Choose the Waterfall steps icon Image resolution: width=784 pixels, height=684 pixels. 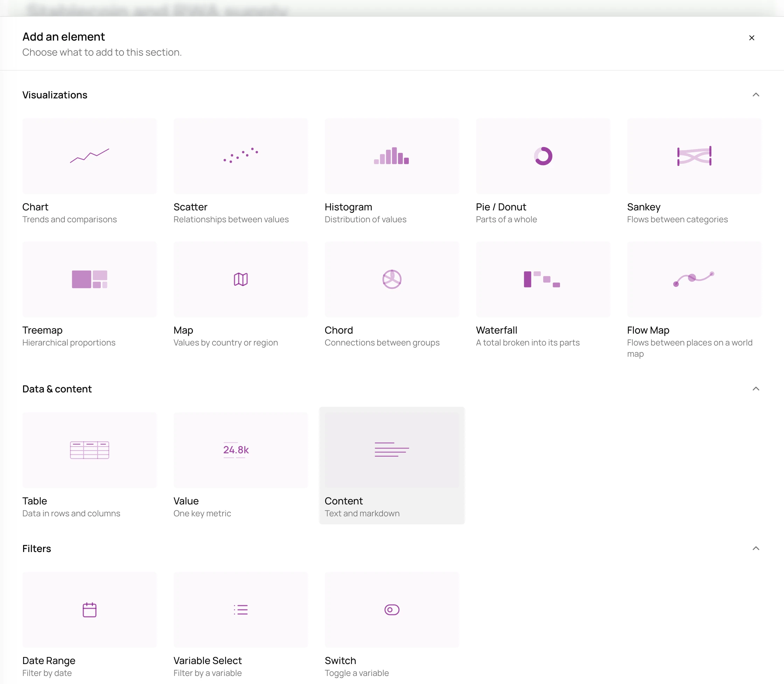click(542, 279)
